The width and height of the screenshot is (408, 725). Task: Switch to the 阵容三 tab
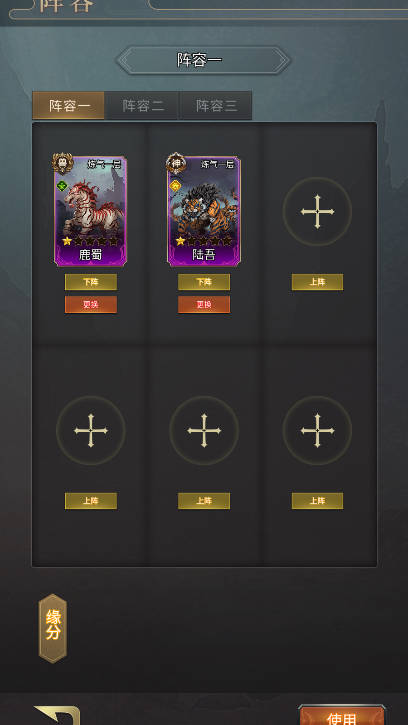(x=216, y=105)
